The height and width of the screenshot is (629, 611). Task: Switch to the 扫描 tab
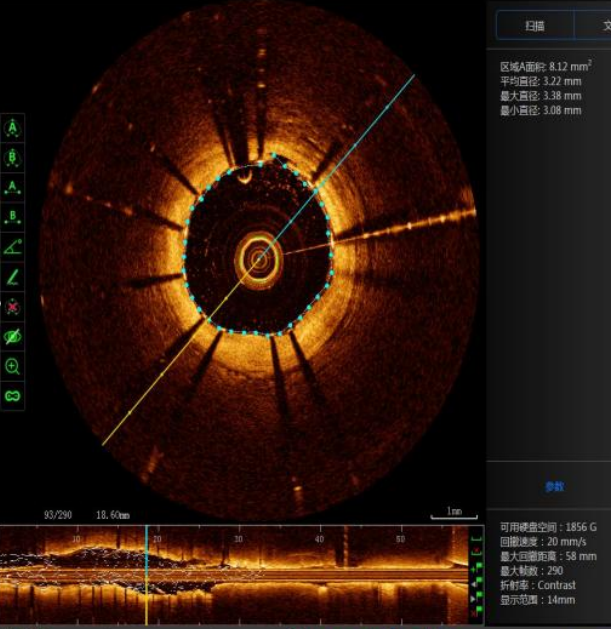tap(535, 26)
